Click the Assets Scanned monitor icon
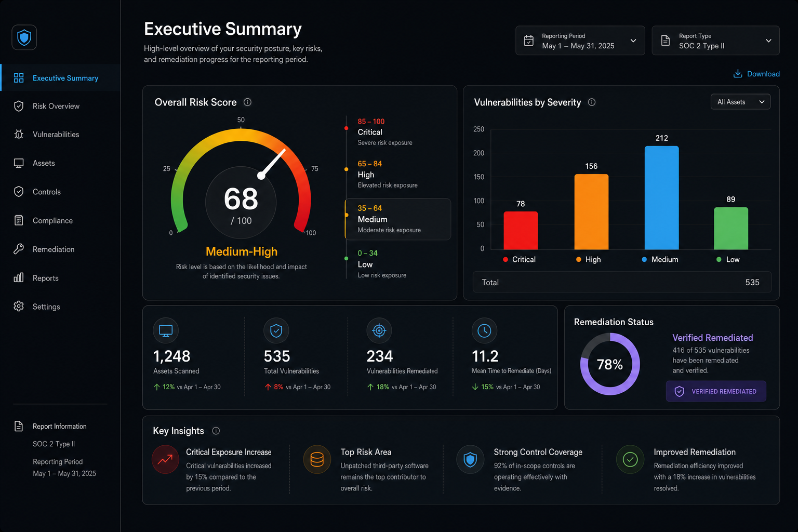 coord(166,330)
